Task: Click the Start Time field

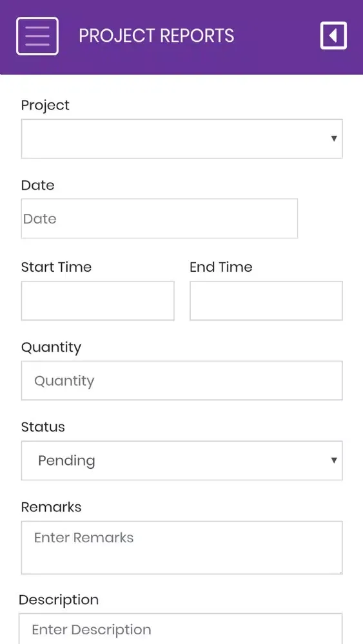Action: tap(98, 301)
